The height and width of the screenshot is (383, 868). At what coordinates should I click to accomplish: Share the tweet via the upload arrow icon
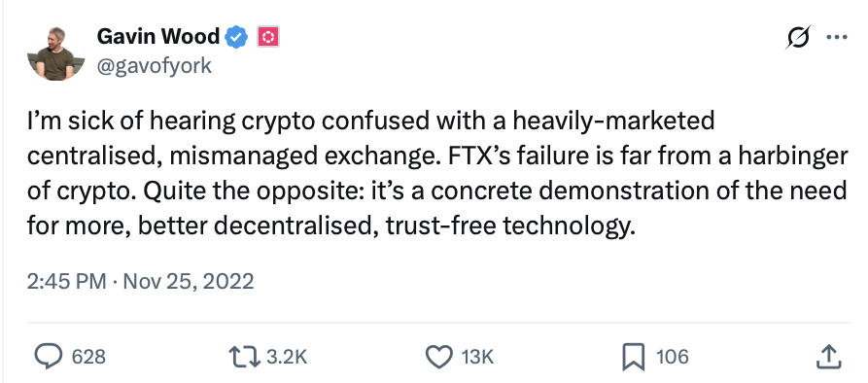pyautogui.click(x=829, y=357)
